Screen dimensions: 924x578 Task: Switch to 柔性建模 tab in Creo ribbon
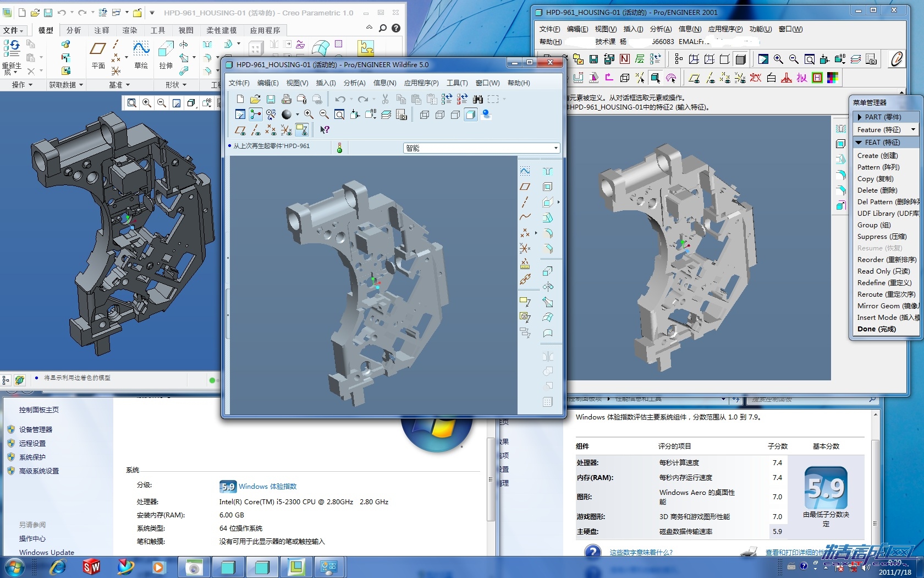click(x=222, y=30)
